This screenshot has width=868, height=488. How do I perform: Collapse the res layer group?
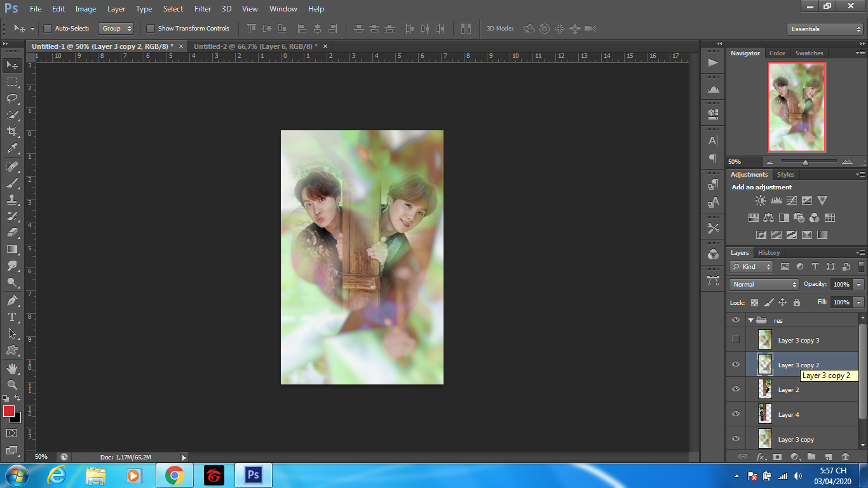coord(750,321)
